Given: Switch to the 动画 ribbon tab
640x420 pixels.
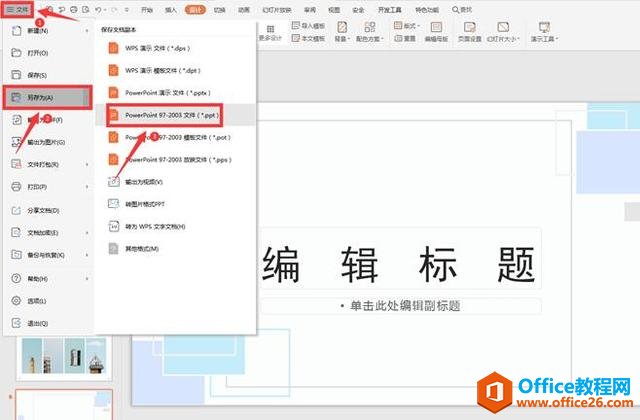Looking at the screenshot, I should click(x=244, y=9).
